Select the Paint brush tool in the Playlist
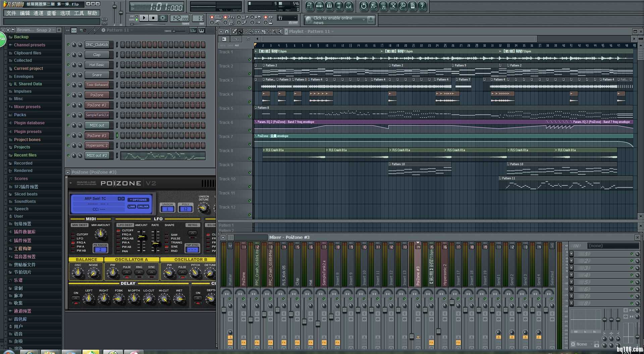644x354 pixels. click(240, 32)
